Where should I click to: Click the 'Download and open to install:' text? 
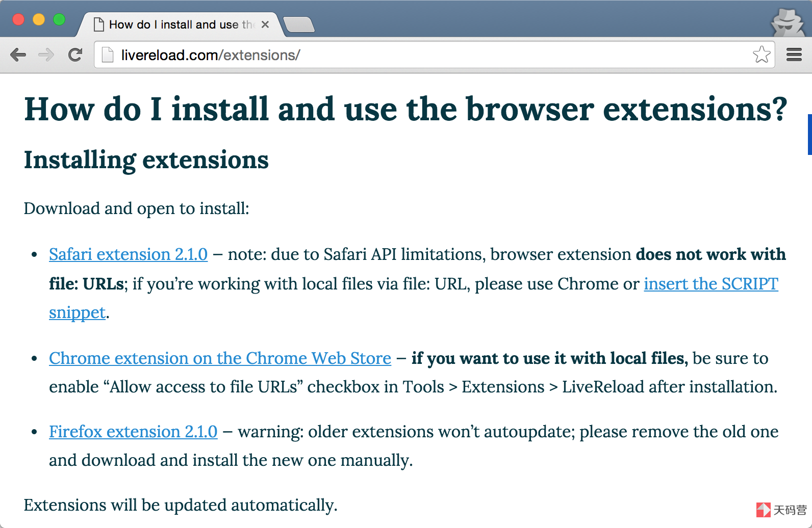pos(137,208)
